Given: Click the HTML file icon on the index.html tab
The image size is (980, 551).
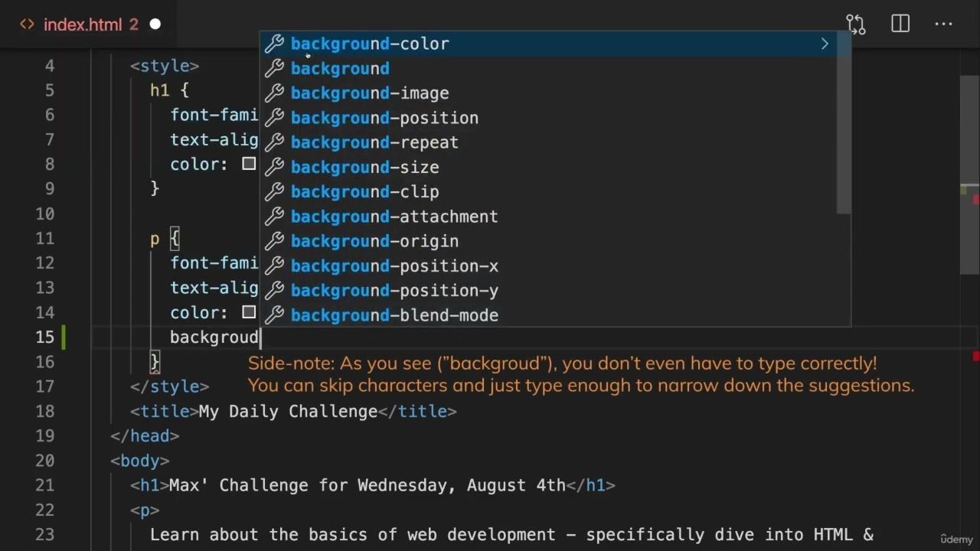Looking at the screenshot, I should pyautogui.click(x=27, y=24).
